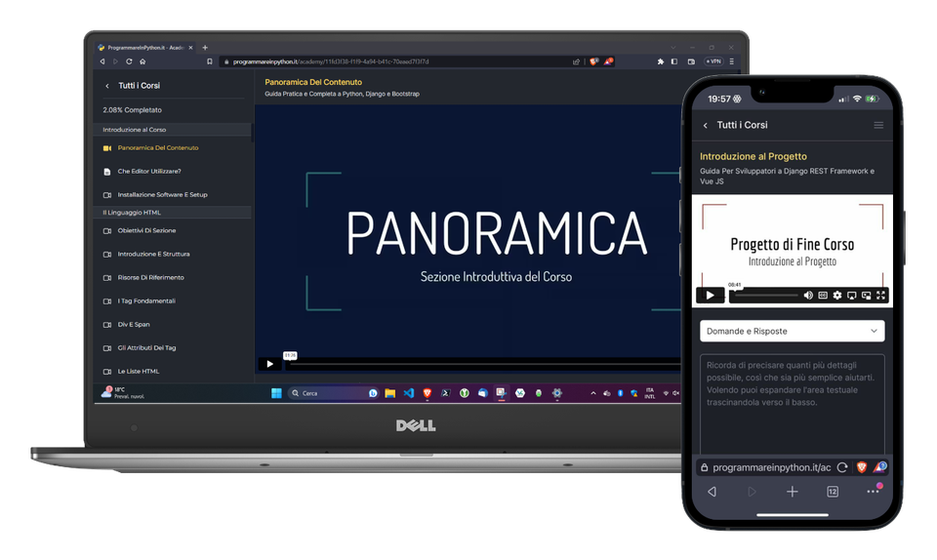Open the I Tag Fondamentali lesson
This screenshot has height=560, width=937.
click(146, 300)
